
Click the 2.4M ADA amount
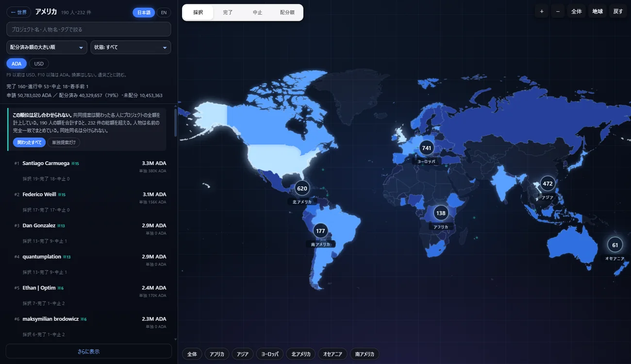coord(154,287)
